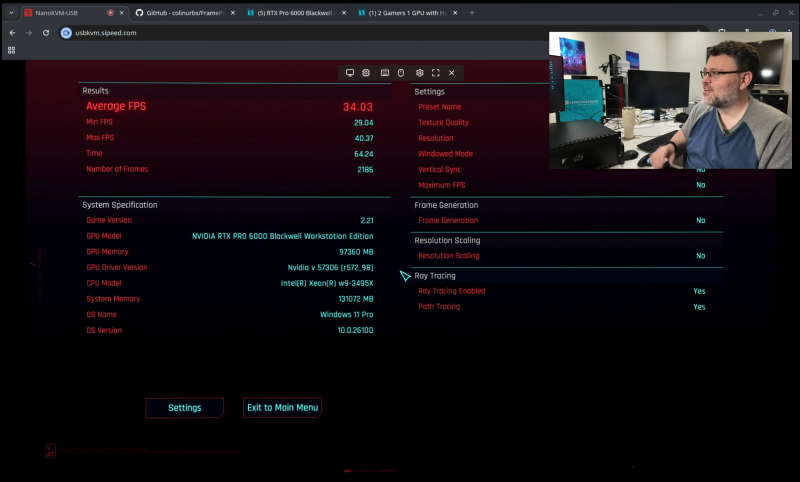Expand the browser tab search dropdown
800x482 pixels.
tap(11, 12)
